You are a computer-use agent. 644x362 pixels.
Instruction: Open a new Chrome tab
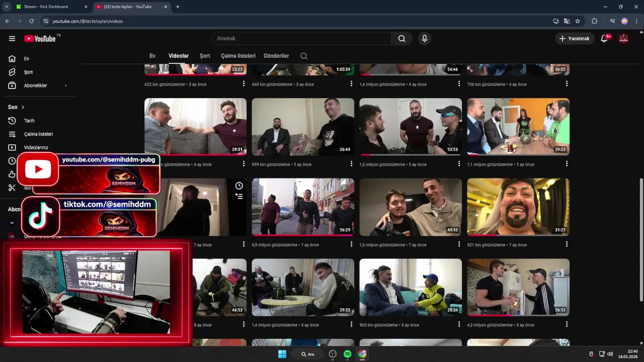pyautogui.click(x=178, y=7)
